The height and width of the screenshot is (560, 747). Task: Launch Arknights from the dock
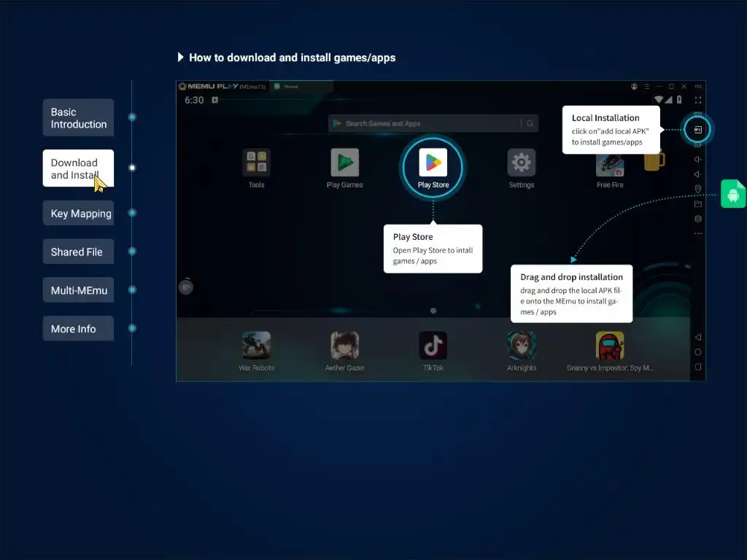pos(522,345)
